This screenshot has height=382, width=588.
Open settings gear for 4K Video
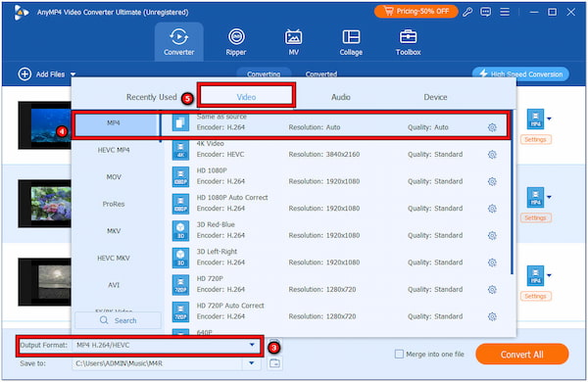click(492, 155)
